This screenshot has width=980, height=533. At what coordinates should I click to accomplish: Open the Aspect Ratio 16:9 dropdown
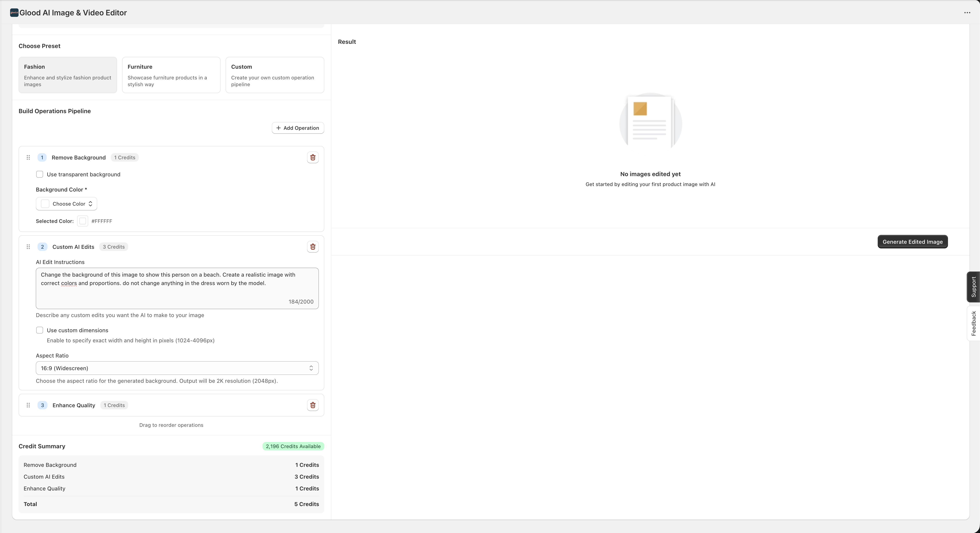tap(177, 368)
